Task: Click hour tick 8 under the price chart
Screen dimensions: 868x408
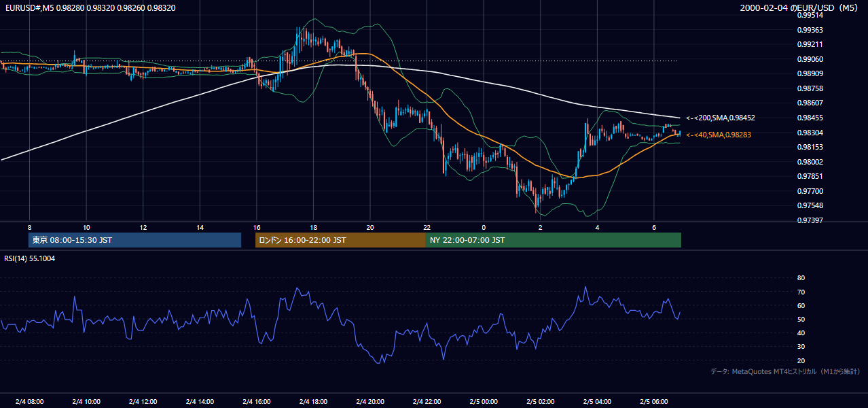Action: [29, 226]
